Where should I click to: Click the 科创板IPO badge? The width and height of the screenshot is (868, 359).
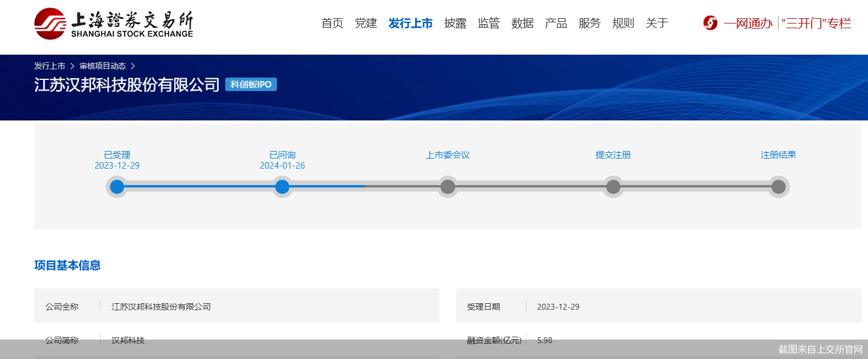click(x=251, y=84)
